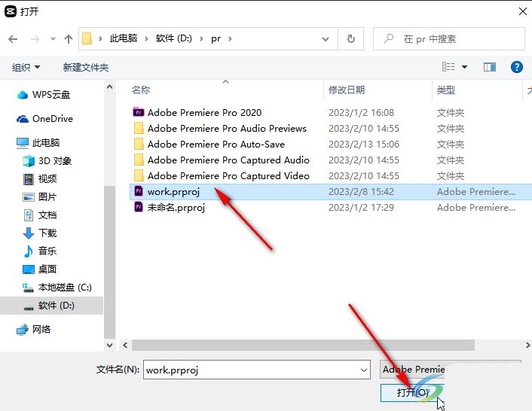Select 软件 (D:) in the address path

pos(174,38)
